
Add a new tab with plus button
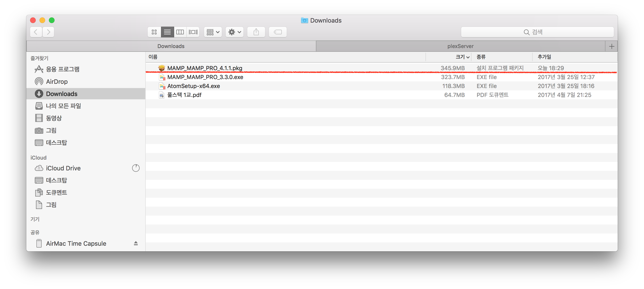tap(612, 46)
